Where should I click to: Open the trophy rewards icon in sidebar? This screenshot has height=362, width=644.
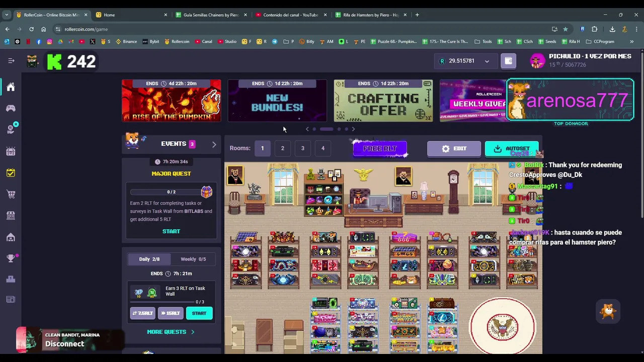[11, 258]
